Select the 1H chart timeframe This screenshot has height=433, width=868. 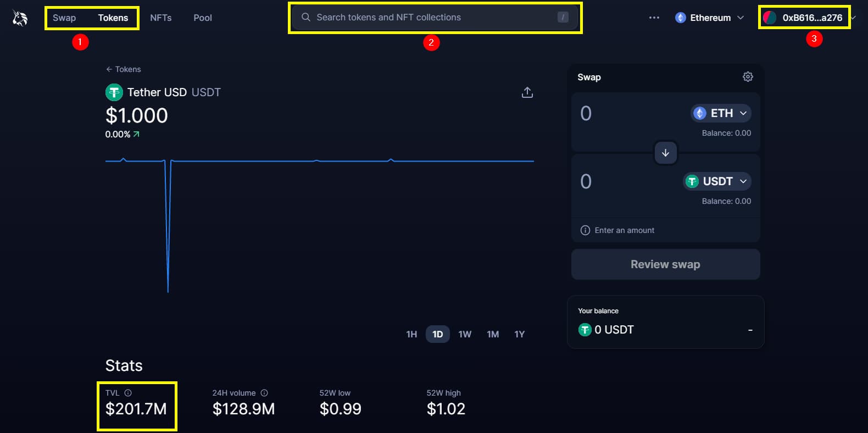[x=411, y=334]
